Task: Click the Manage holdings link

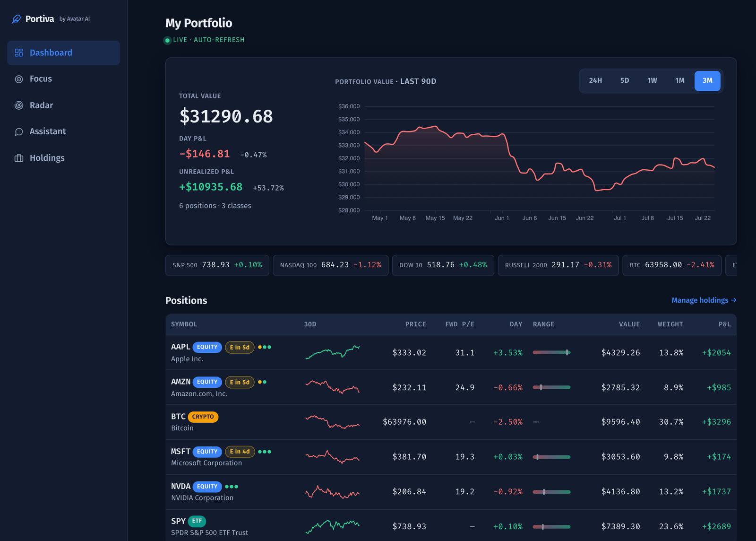Action: click(x=704, y=300)
